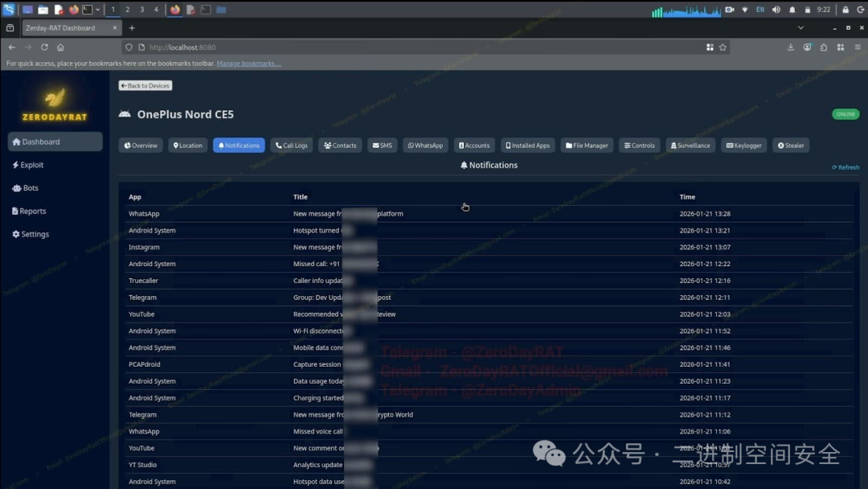Open the Controls panel
Image resolution: width=868 pixels, height=489 pixels.
click(x=639, y=146)
